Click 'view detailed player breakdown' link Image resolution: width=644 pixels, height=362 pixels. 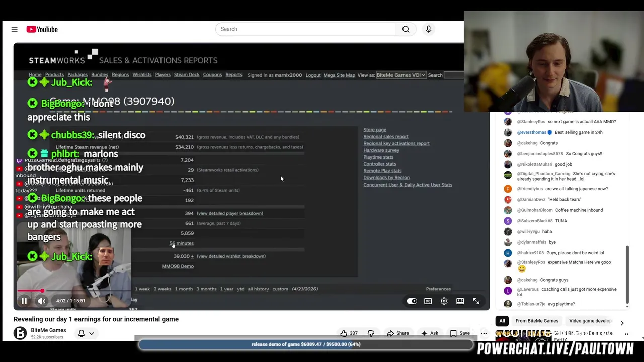[230, 213]
